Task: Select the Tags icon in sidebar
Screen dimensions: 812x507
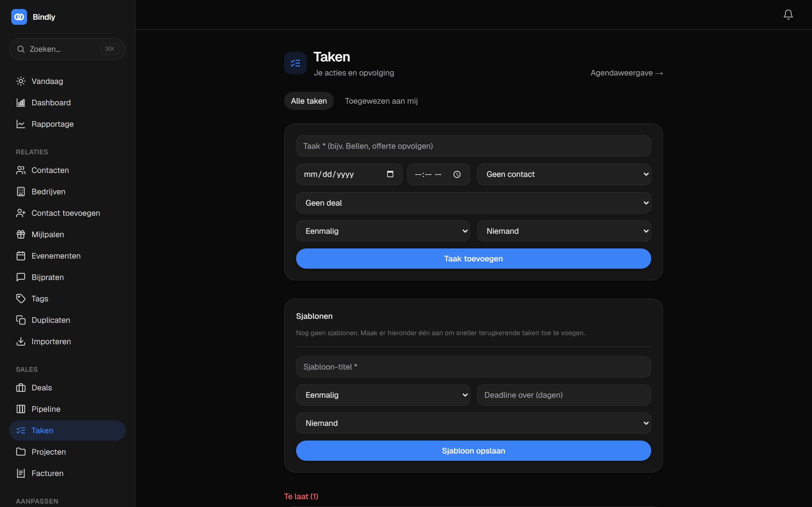Action: (21, 299)
